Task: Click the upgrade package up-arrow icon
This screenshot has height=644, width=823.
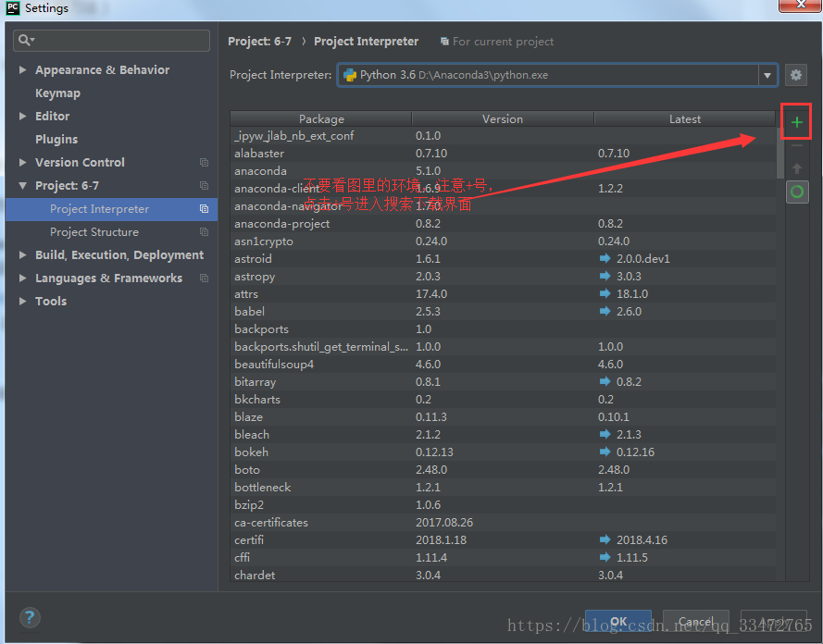Action: (796, 168)
